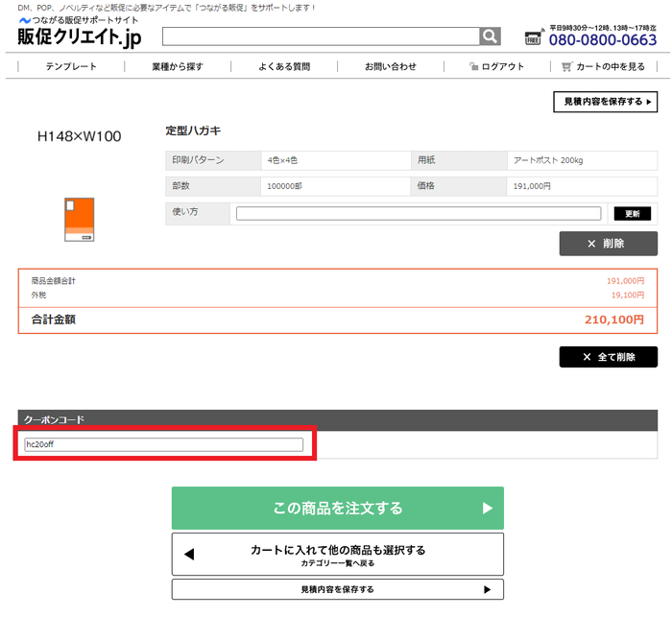Viewport: 672px width, 617px height.
Task: Click the orange postcard product thumbnail
Action: pos(80,220)
